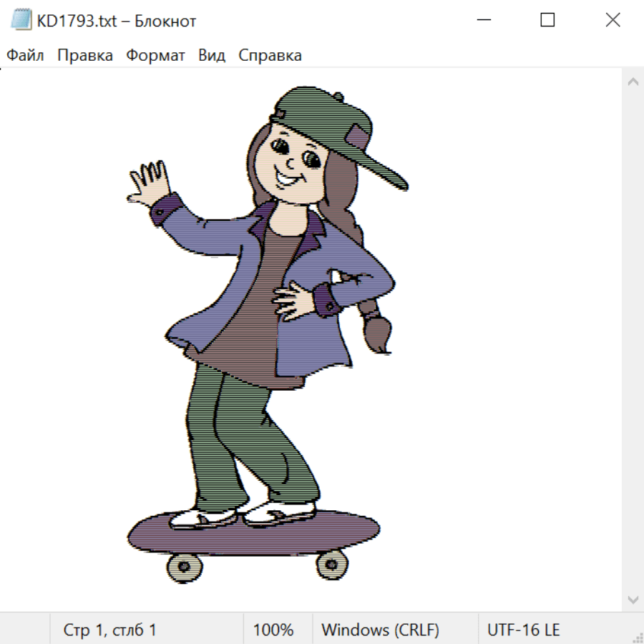
Task: Close the KD1793.txt Notepad window
Action: [613, 21]
